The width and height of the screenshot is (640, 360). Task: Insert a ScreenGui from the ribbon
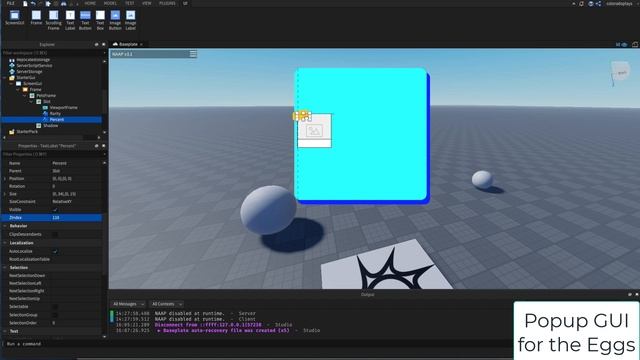(x=15, y=19)
